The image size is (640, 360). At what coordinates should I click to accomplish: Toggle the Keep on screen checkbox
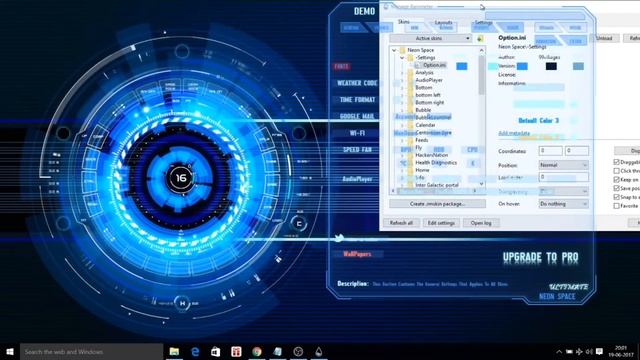point(616,180)
